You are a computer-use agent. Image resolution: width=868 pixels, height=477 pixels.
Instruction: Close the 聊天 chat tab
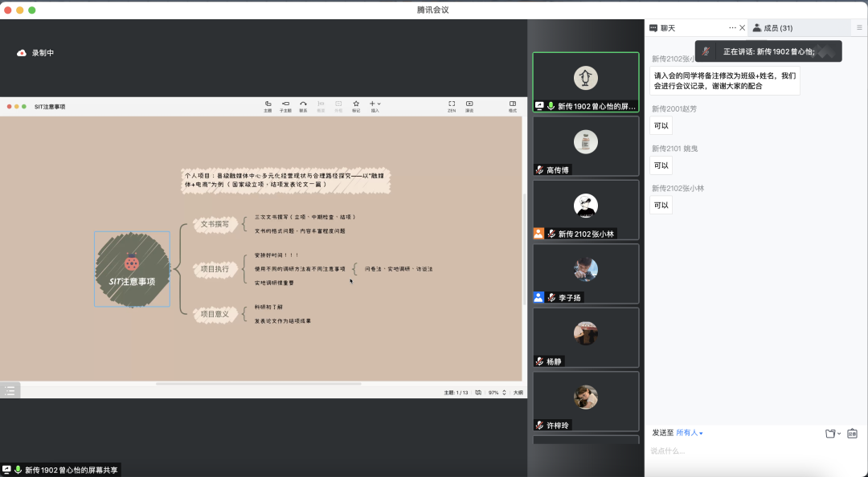(x=742, y=28)
